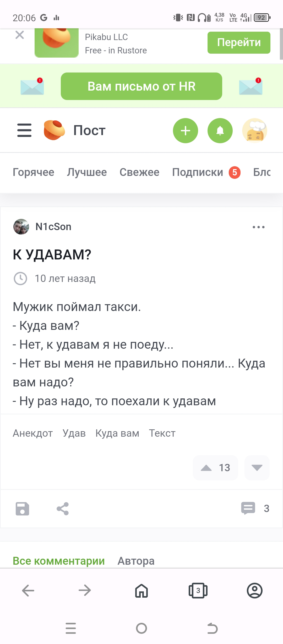The width and height of the screenshot is (283, 644).
Task: Downvote the post
Action: click(x=257, y=468)
